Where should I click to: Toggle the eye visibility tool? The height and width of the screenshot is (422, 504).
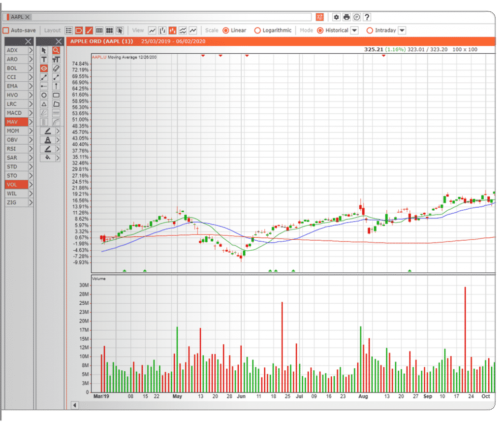tap(44, 68)
